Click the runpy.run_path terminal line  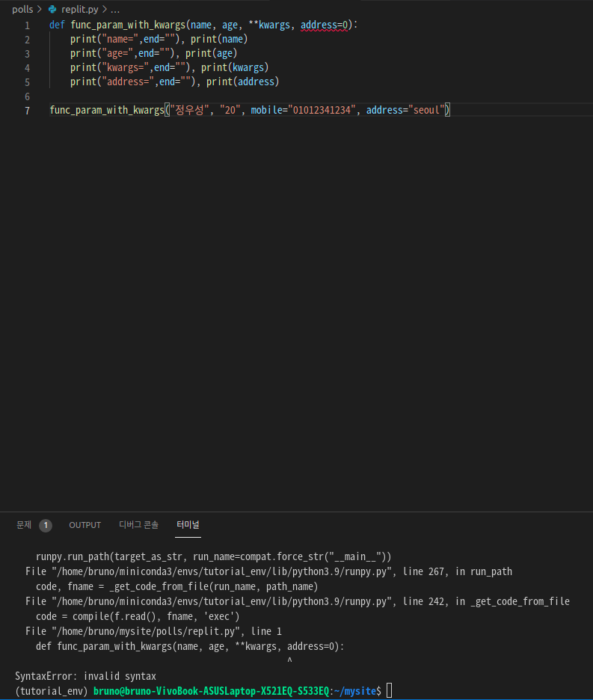[213, 556]
